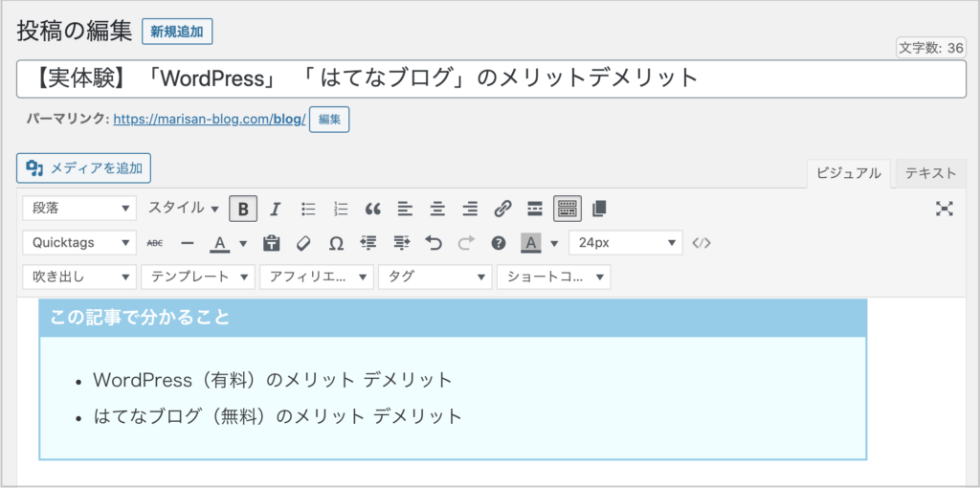The image size is (980, 488).
Task: Insert bulleted list
Action: pos(308,209)
